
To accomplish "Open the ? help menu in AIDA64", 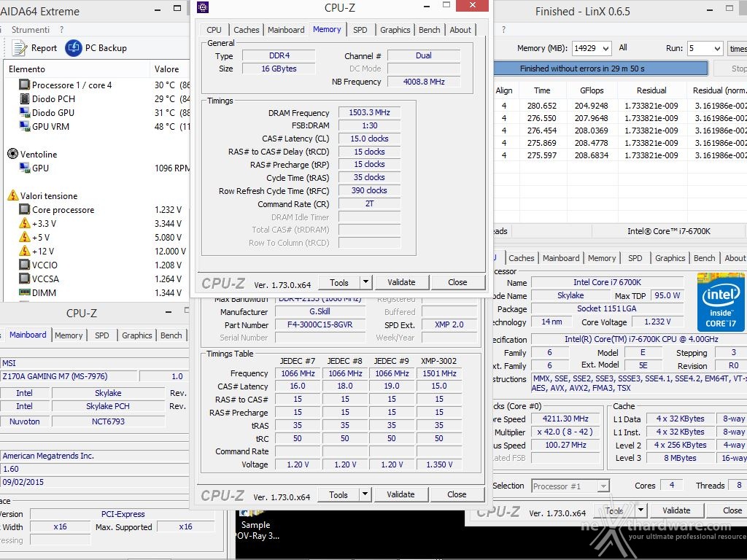I will coord(62,29).
